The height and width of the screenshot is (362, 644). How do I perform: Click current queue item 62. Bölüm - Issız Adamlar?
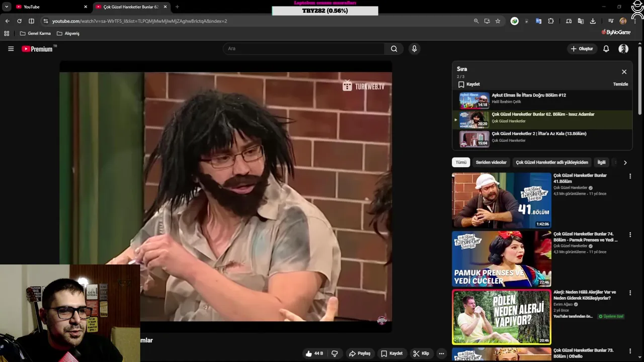click(542, 119)
